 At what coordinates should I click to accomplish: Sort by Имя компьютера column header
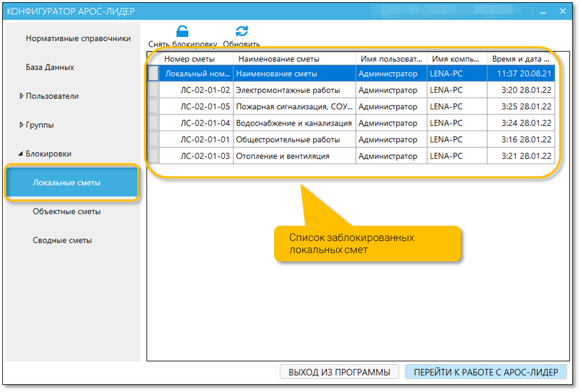[x=457, y=59]
